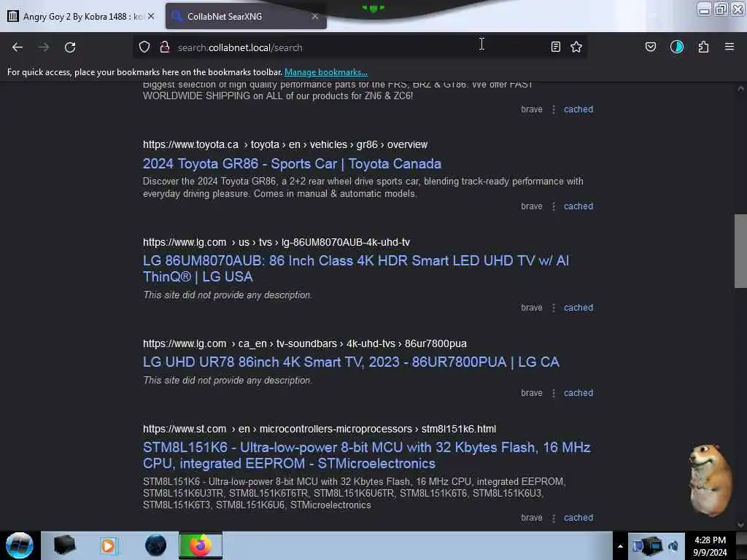Open the volume tray icon
747x560 pixels.
[x=673, y=545]
